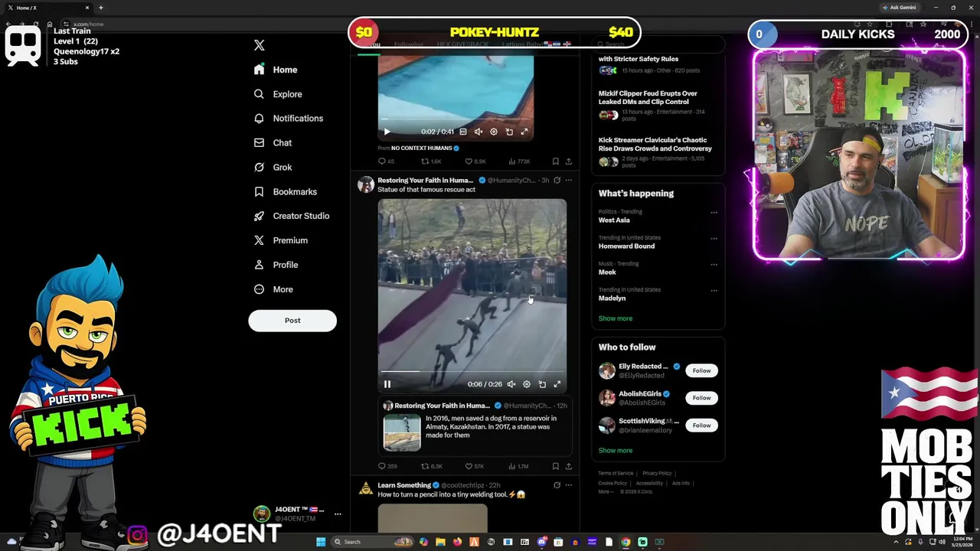Open more options for the Meek trend
This screenshot has height=551, width=980.
click(714, 265)
